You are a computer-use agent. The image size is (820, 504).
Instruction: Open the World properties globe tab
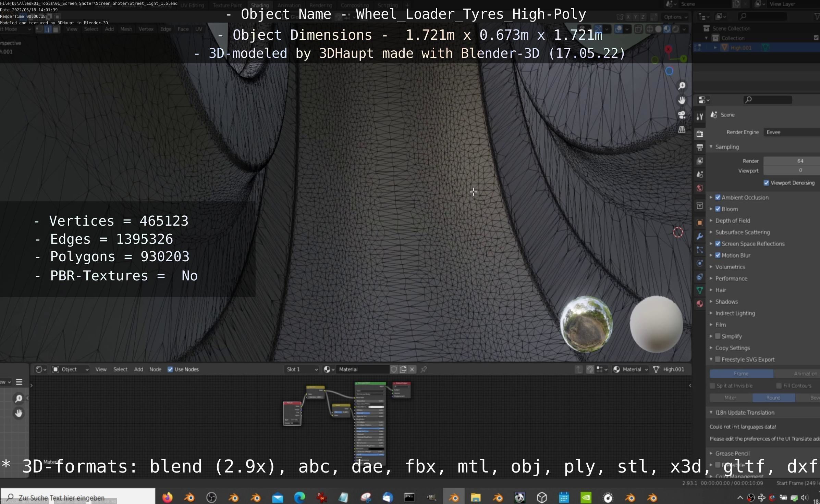pyautogui.click(x=700, y=188)
